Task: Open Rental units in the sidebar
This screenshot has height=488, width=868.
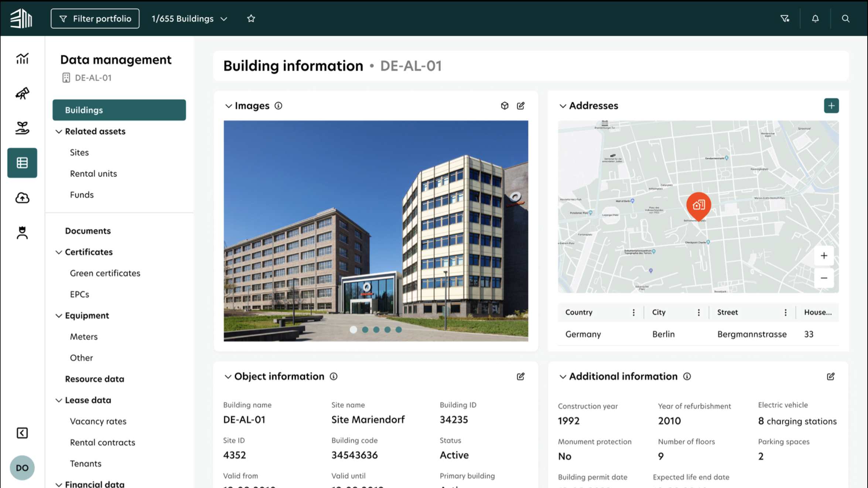Action: click(93, 174)
